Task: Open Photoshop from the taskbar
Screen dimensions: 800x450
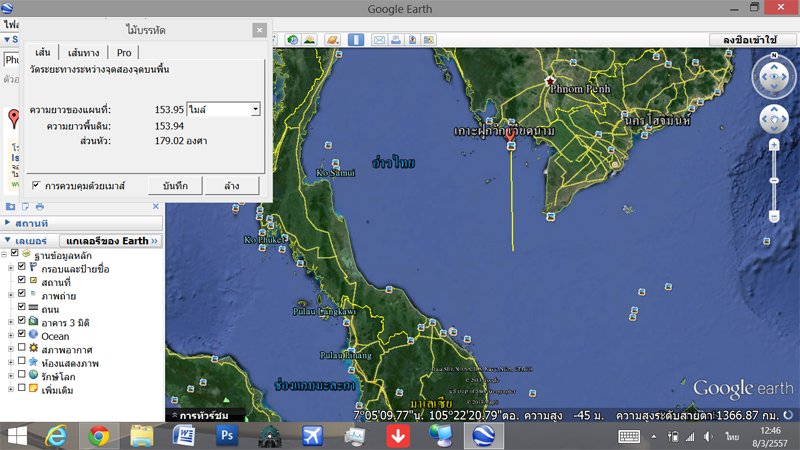Action: point(227,436)
